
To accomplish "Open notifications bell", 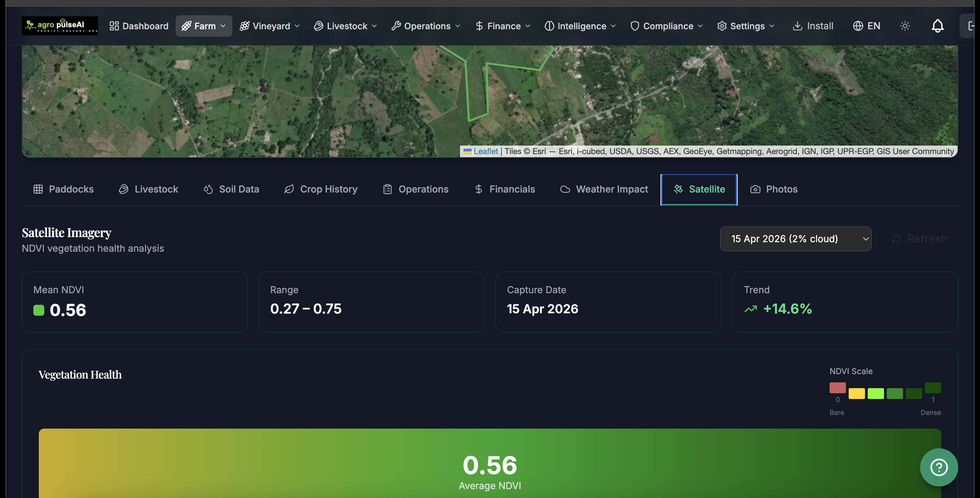I will coord(937,26).
